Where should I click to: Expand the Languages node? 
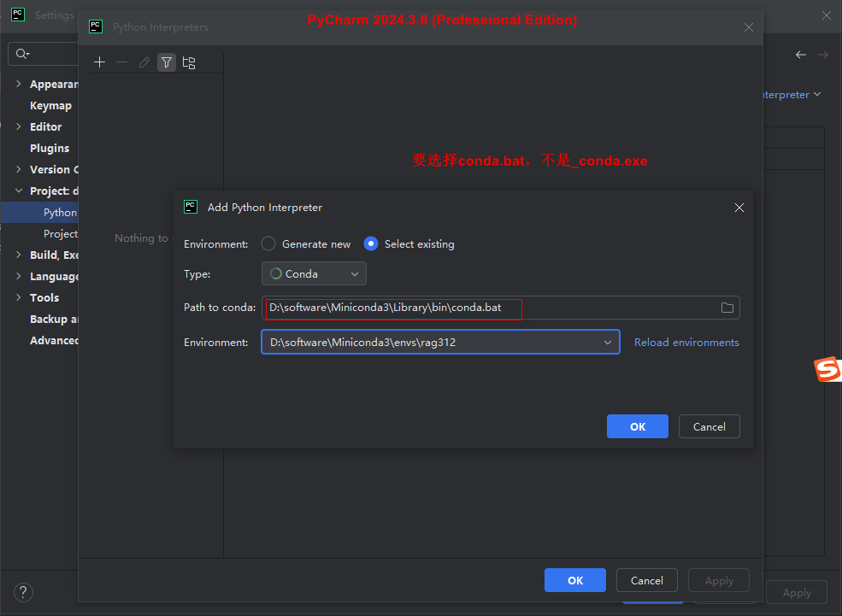pyautogui.click(x=19, y=276)
